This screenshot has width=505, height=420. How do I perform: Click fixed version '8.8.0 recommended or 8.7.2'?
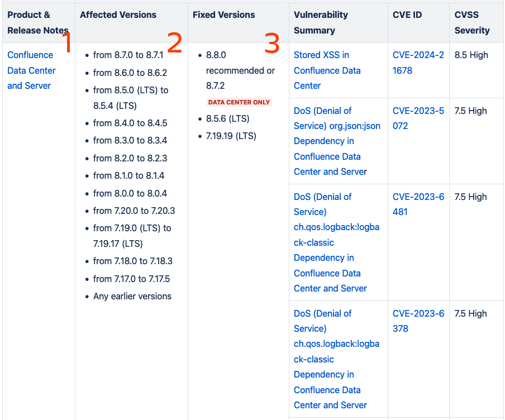(x=241, y=70)
